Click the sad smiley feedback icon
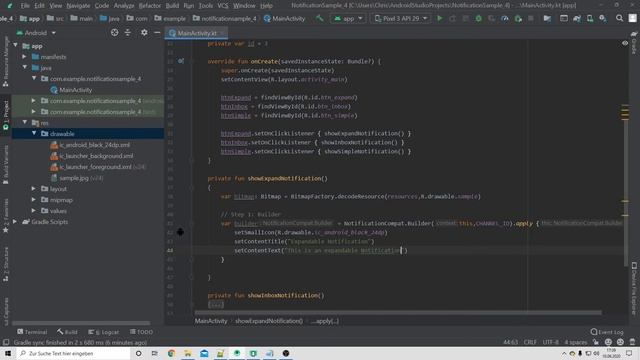 (620, 342)
